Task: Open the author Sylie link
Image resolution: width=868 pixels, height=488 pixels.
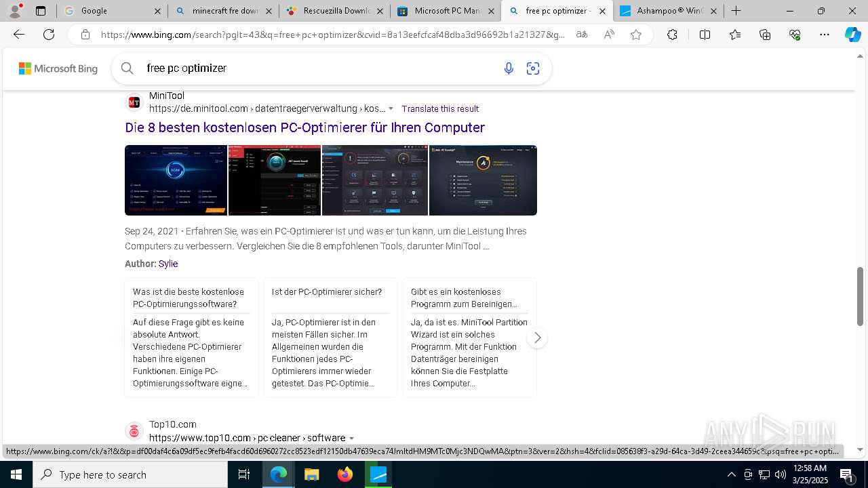Action: pos(168,264)
